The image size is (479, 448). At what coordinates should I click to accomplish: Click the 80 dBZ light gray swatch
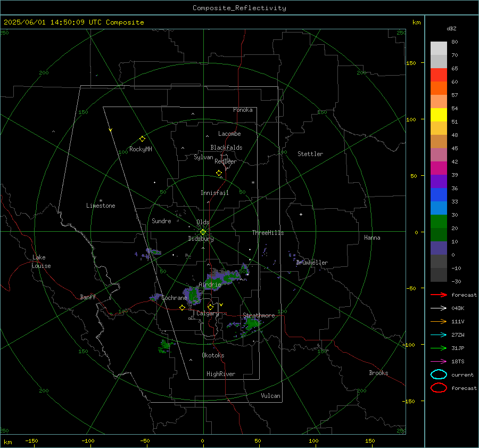[439, 48]
